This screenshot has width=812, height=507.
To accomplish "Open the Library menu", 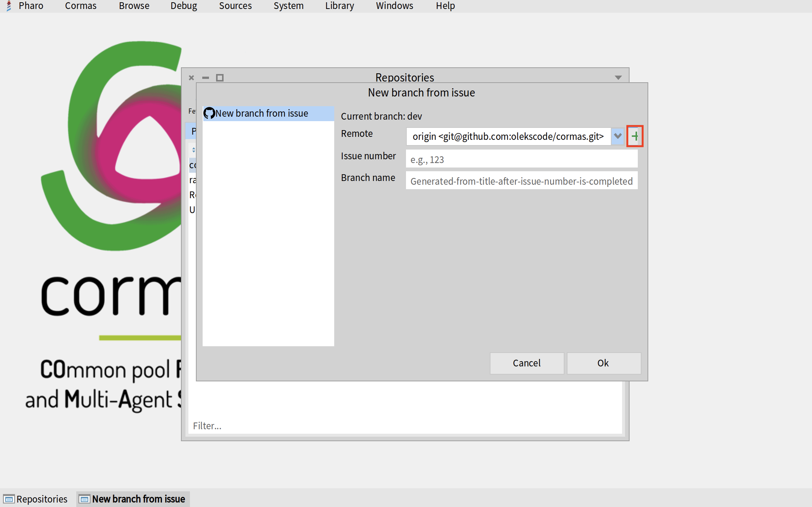I will (x=339, y=6).
